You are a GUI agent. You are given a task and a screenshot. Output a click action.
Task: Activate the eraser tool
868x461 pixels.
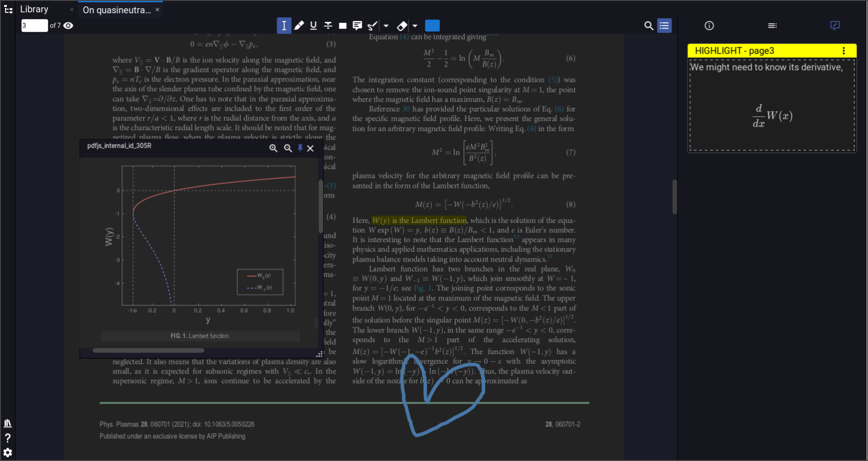pos(401,26)
